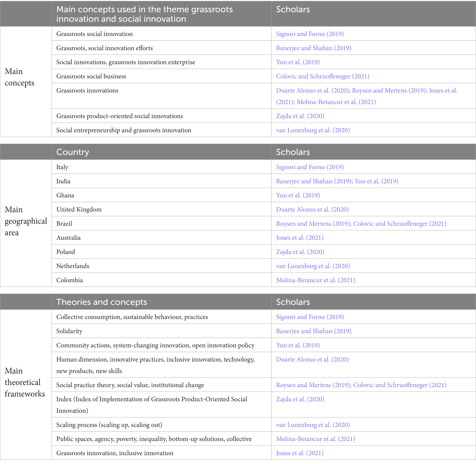Select the 'Grassroots innovations' cell
This screenshot has height=464, width=476.
pyautogui.click(x=161, y=96)
